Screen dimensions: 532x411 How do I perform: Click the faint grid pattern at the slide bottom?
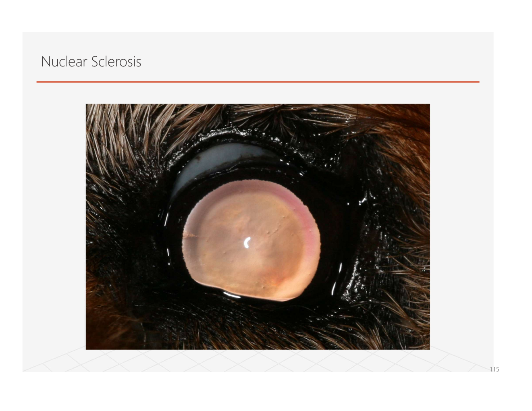coord(258,361)
